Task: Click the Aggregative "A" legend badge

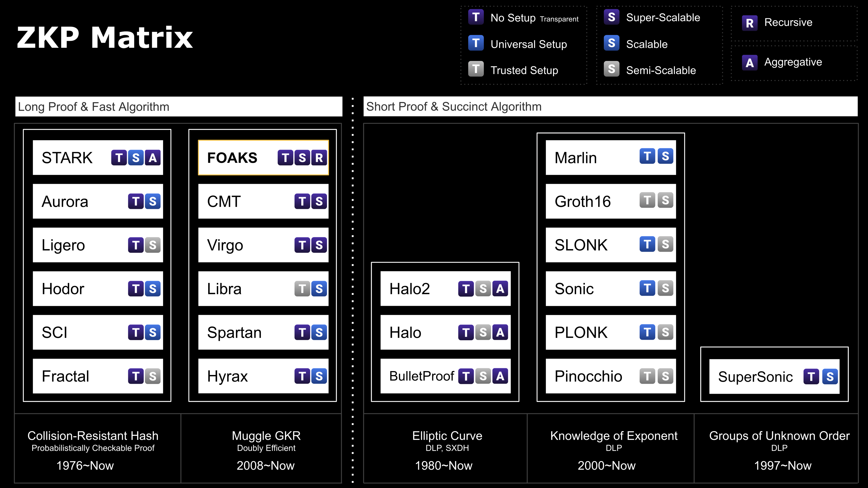Action: 749,63
